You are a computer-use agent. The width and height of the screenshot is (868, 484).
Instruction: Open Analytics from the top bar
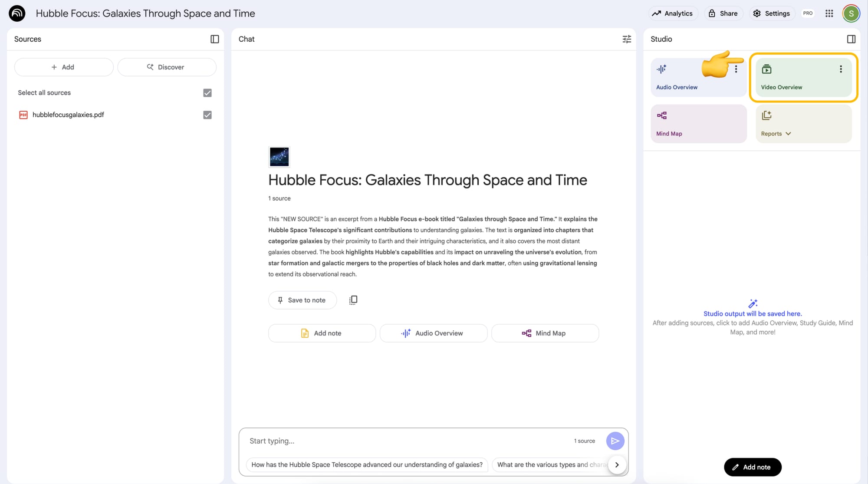pyautogui.click(x=673, y=13)
